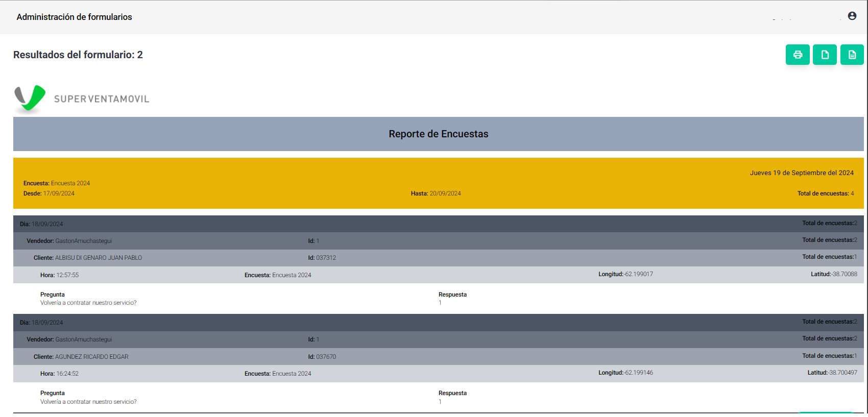Click the Administración de formularios title

click(74, 17)
